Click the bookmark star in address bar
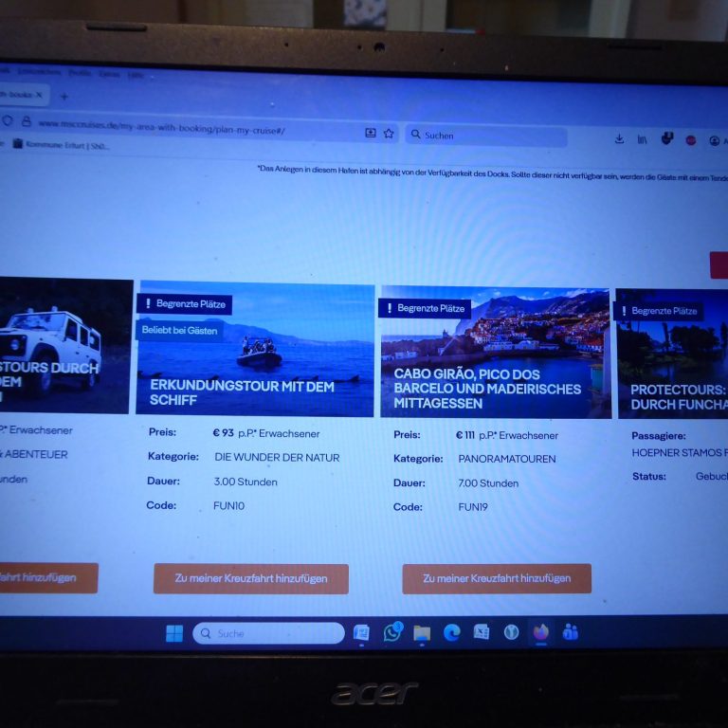728x728 pixels. pyautogui.click(x=389, y=134)
